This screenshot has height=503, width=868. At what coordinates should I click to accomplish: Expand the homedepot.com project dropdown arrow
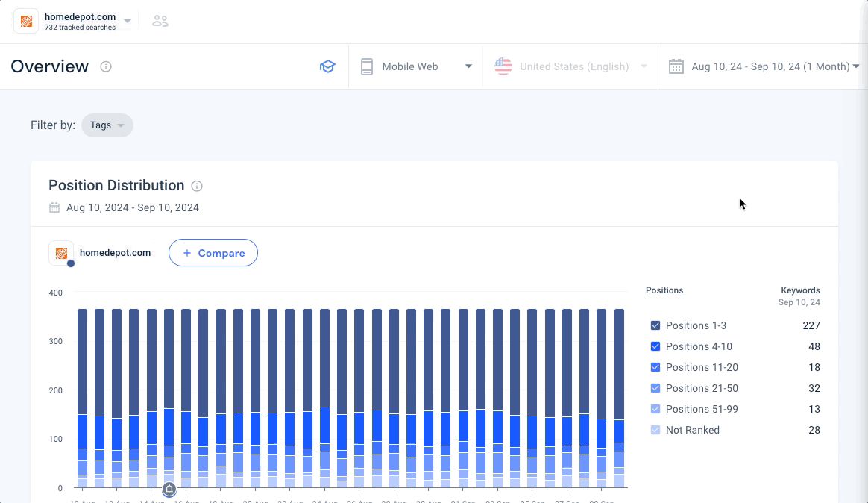[128, 22]
